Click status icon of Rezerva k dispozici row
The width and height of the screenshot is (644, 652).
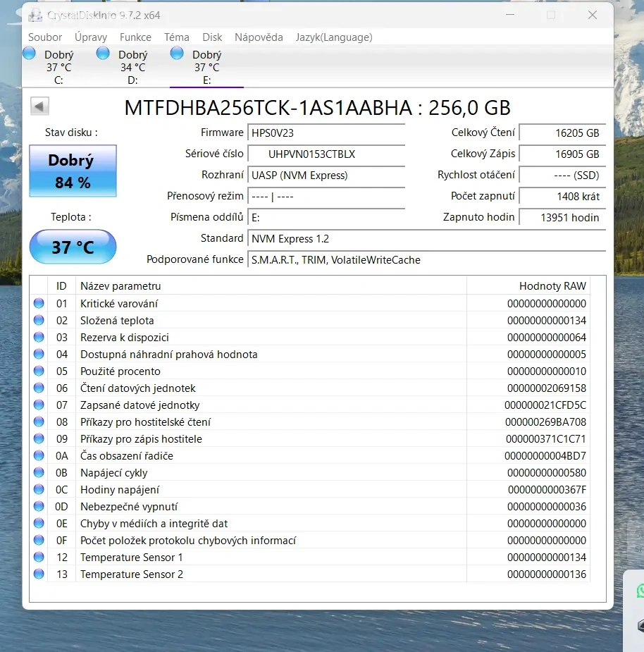pyautogui.click(x=39, y=337)
